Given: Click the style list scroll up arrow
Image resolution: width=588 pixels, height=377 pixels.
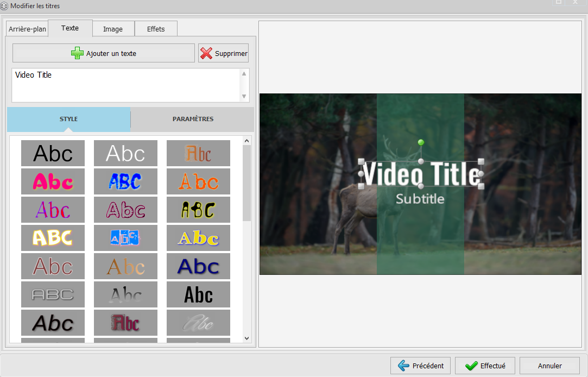Looking at the screenshot, I should coord(246,141).
